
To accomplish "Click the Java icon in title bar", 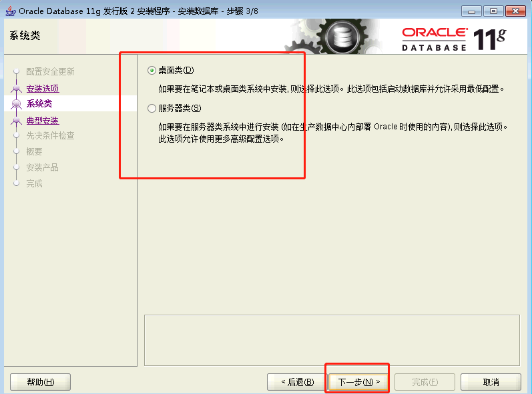I will 11,11.
